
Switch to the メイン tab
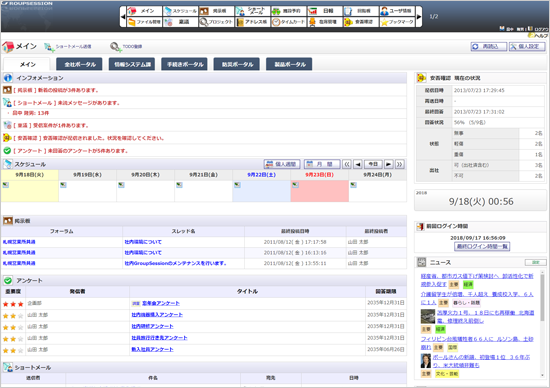(27, 64)
